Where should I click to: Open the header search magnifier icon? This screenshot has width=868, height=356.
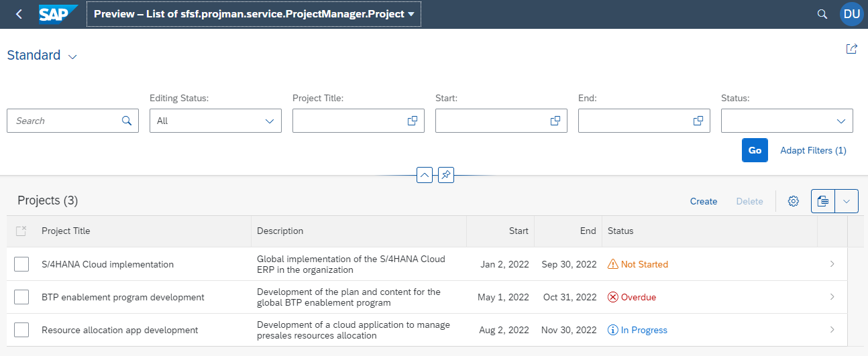tap(822, 13)
